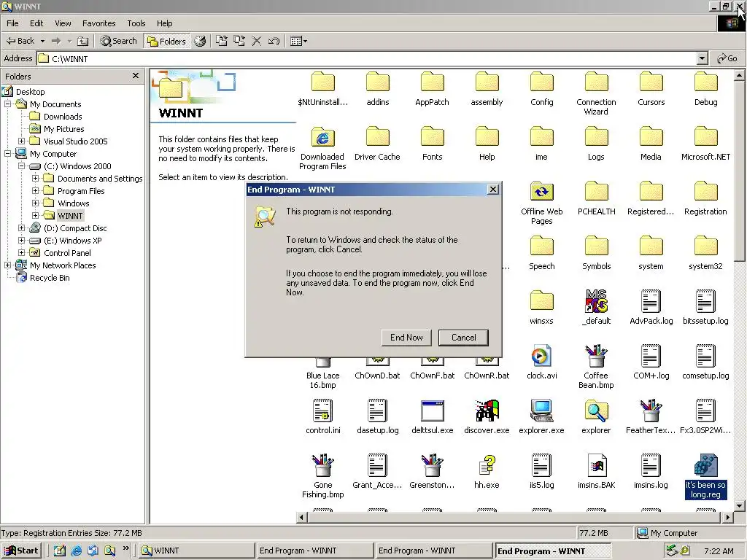This screenshot has width=747, height=560.
Task: Expand the Program Files tree node
Action: pyautogui.click(x=35, y=190)
